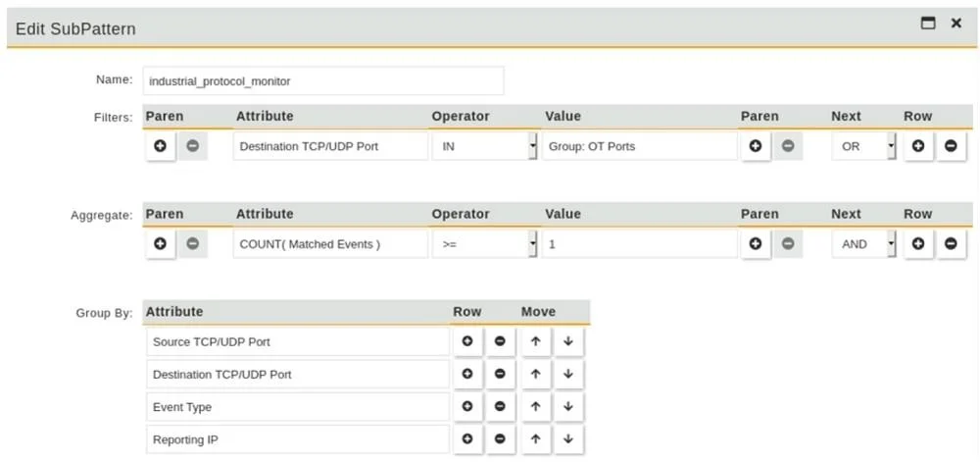Click Aggregate value field containing 1
The width and height of the screenshot is (980, 462).
click(x=640, y=244)
